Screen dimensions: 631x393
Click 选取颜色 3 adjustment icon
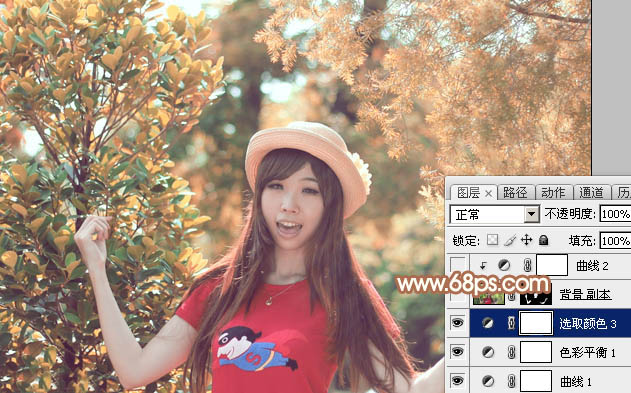[488, 323]
